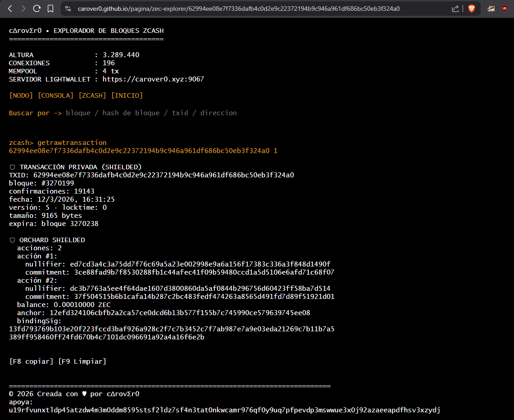This screenshot has width=514, height=420.
Task: Go to the [INICIO] link
Action: 127,95
